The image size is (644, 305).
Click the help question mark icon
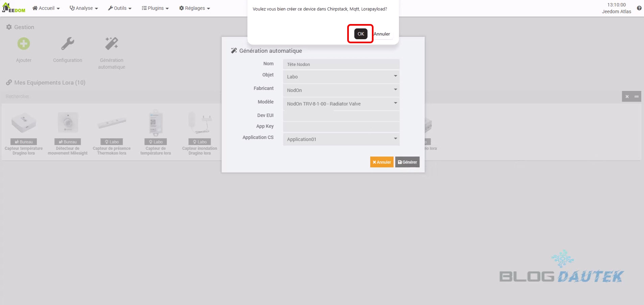click(639, 8)
